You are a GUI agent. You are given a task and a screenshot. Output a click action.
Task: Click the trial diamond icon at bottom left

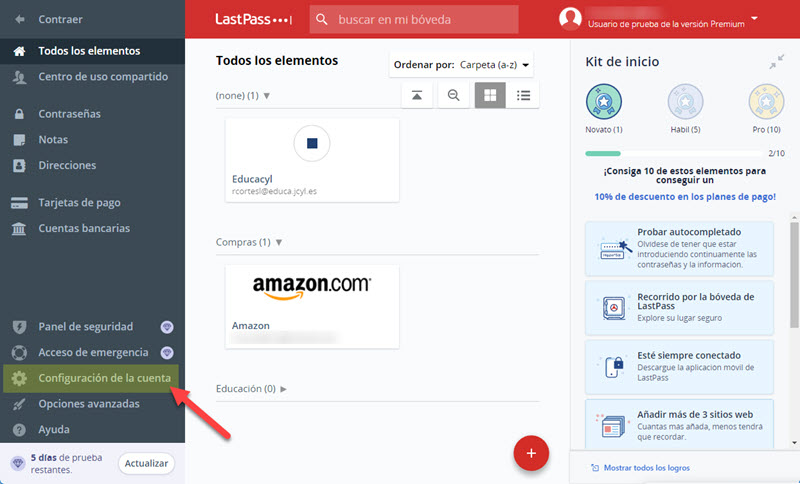[x=18, y=463]
